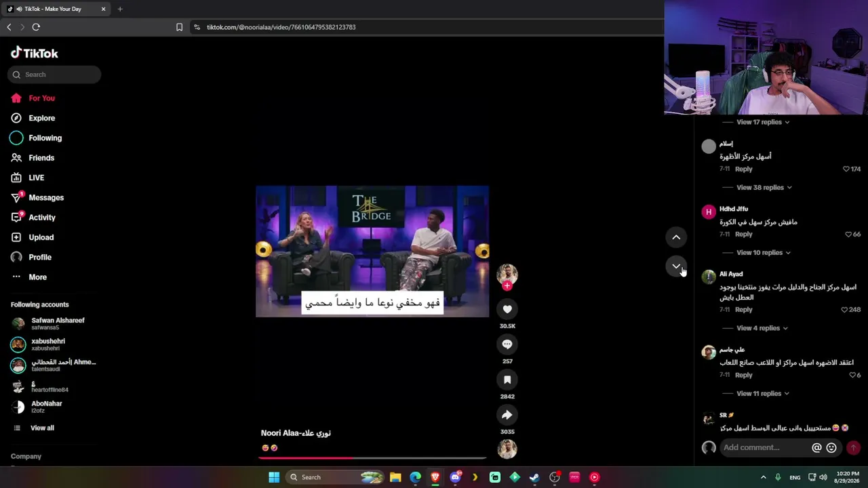This screenshot has width=868, height=488.
Task: Post comment with red send arrow
Action: tap(853, 447)
